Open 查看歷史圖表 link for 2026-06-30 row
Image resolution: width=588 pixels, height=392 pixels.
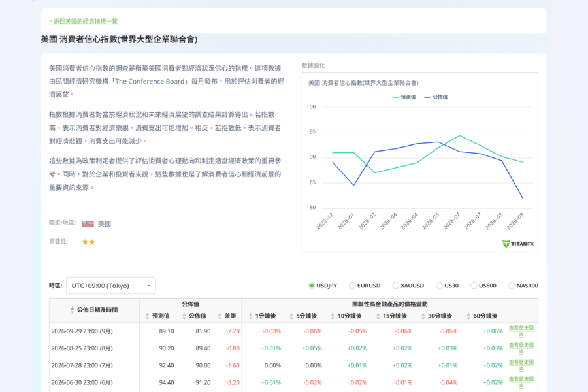(521, 382)
